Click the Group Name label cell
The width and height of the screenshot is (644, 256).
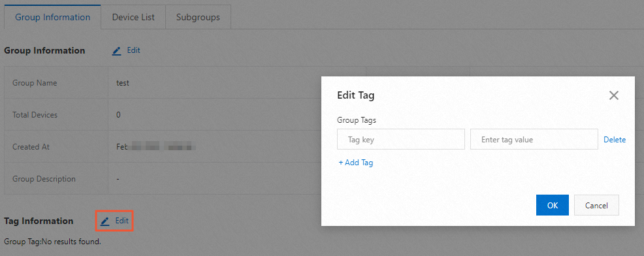(x=56, y=82)
